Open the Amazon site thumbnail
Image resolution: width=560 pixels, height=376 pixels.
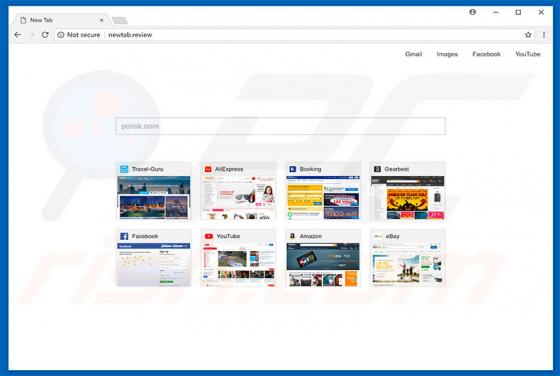[323, 265]
